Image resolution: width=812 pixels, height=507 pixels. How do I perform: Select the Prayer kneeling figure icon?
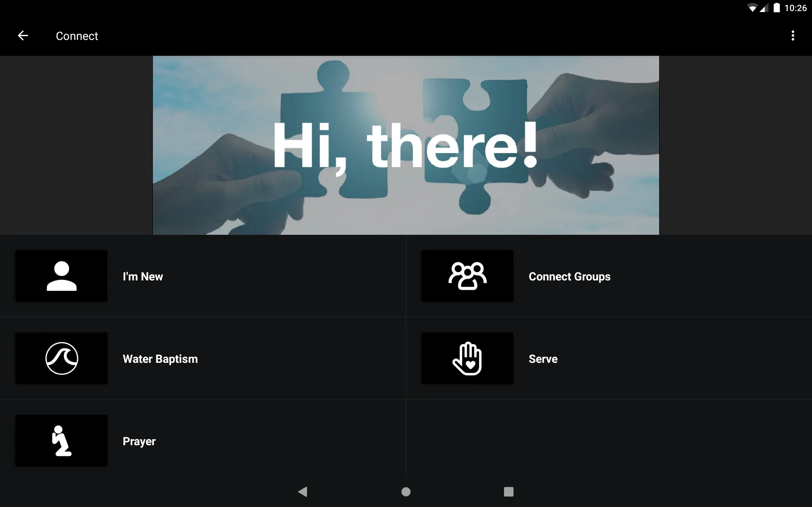(62, 440)
